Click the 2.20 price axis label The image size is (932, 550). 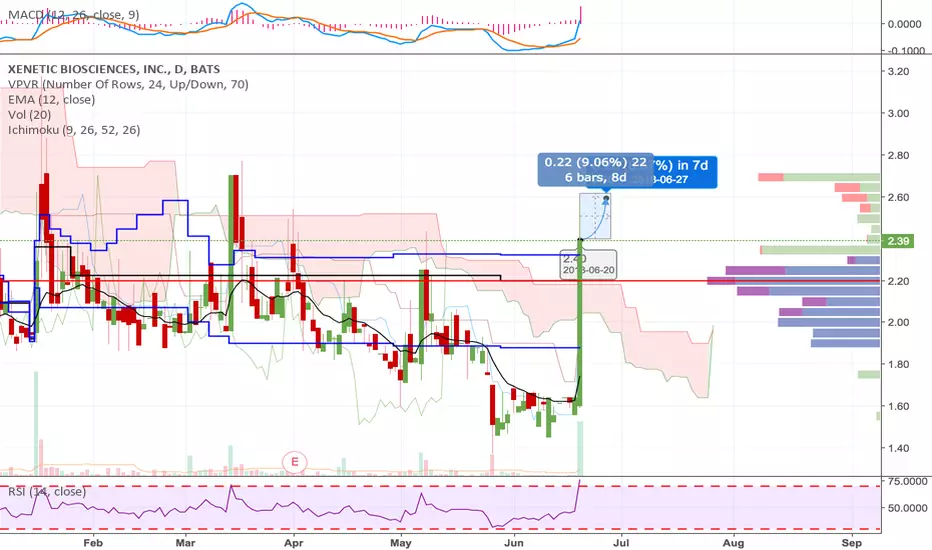(x=898, y=281)
